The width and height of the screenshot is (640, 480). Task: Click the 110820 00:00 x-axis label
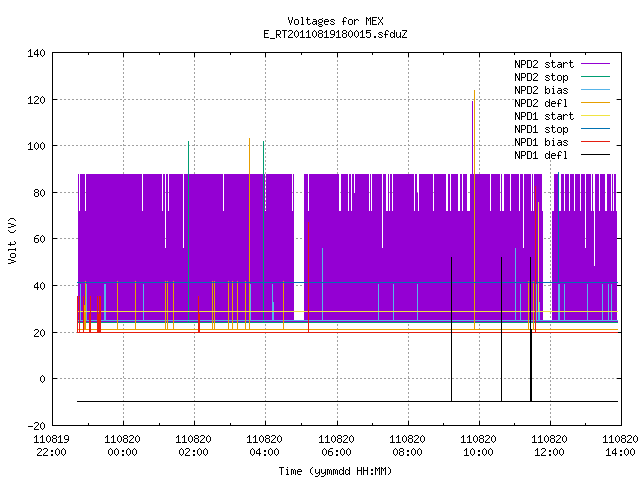coord(122,446)
